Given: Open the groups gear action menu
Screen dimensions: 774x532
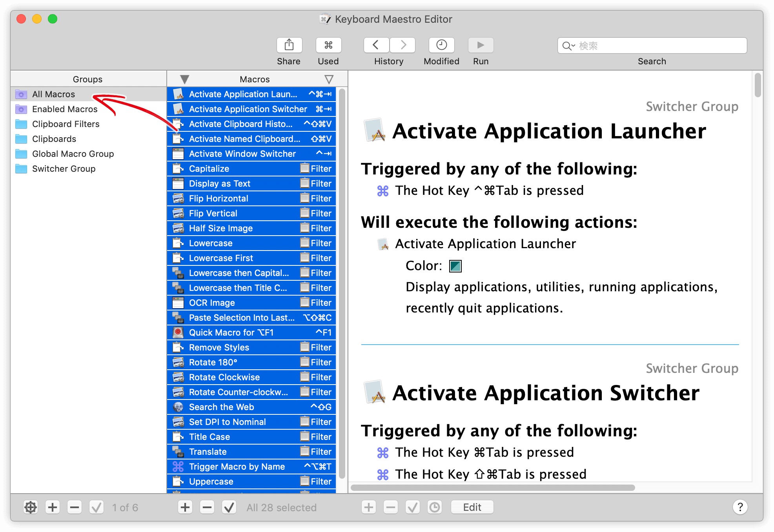Looking at the screenshot, I should [31, 507].
